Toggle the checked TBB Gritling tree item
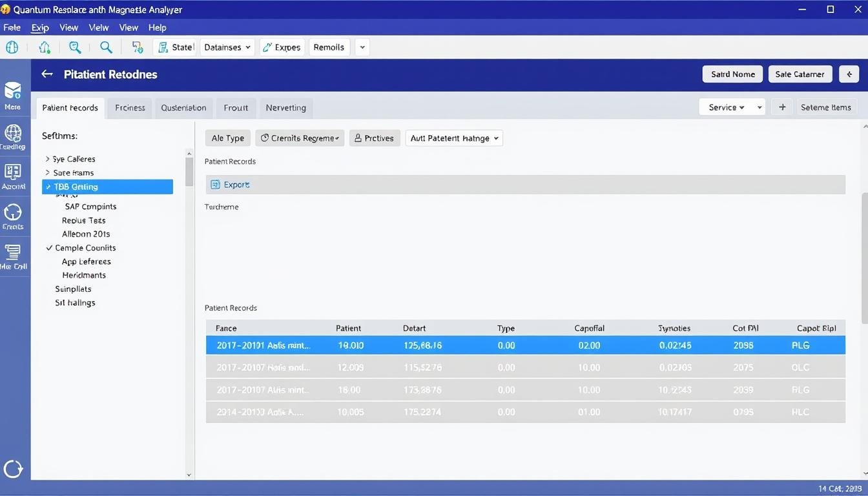Screen dimensions: 868x496 click(x=48, y=187)
